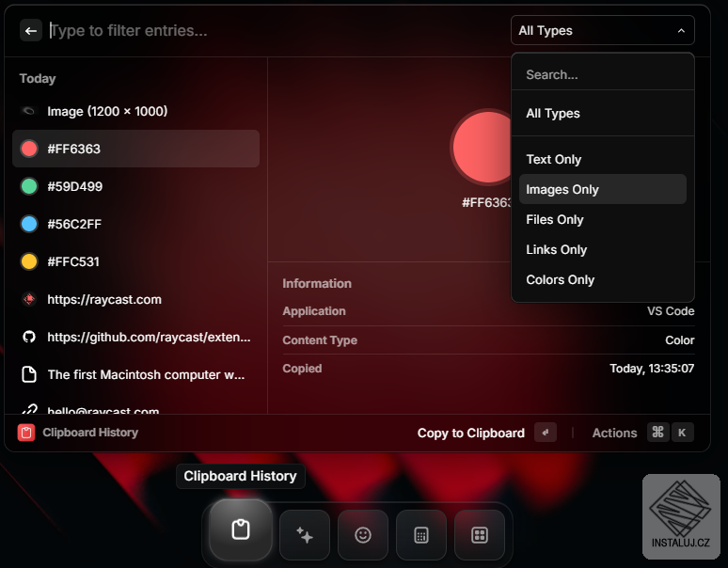
Task: Click the Information section heading
Action: click(317, 284)
